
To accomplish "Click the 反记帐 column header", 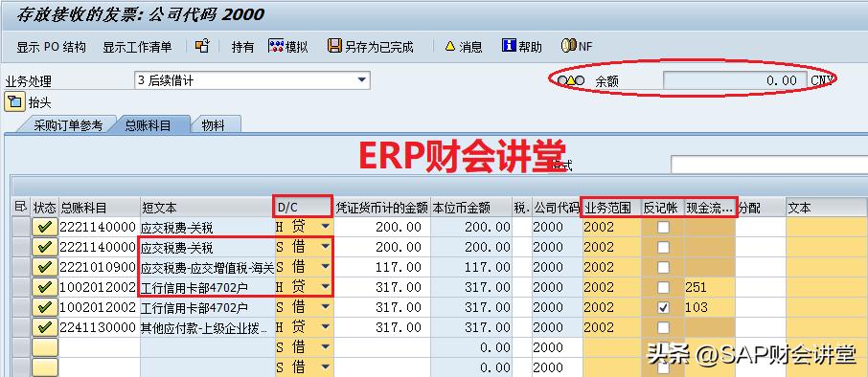I will tap(663, 208).
